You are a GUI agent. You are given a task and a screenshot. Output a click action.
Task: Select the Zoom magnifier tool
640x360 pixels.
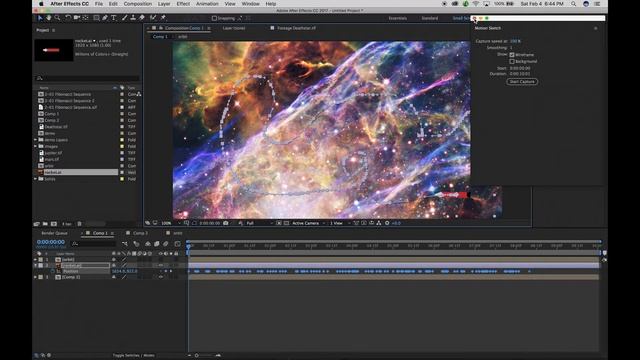[57, 18]
